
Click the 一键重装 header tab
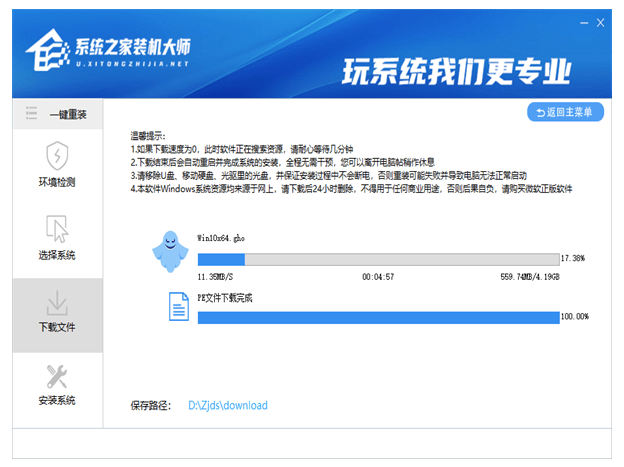click(x=68, y=115)
